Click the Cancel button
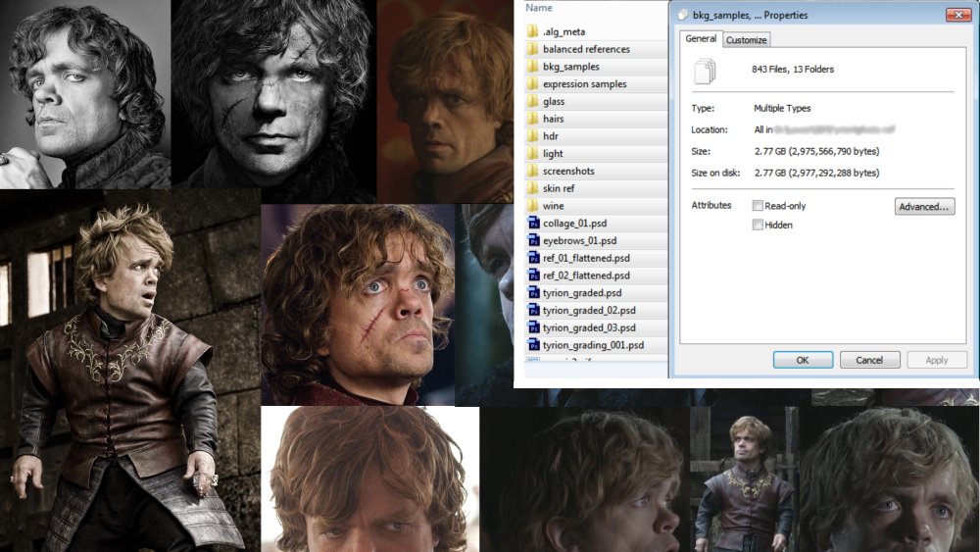 [x=869, y=360]
